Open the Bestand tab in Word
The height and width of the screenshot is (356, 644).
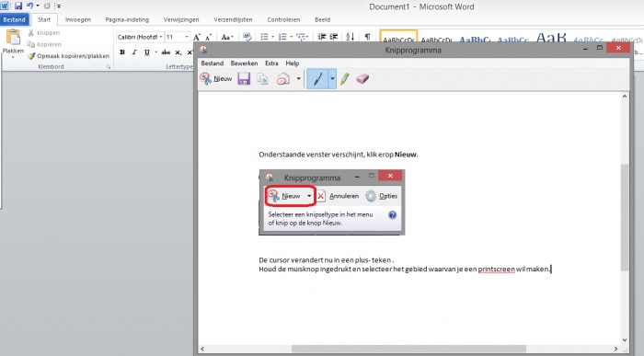(15, 19)
